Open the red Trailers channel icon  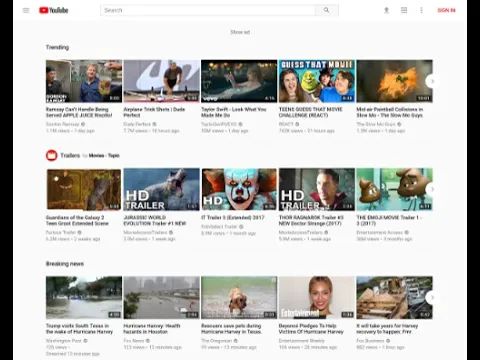point(52,155)
